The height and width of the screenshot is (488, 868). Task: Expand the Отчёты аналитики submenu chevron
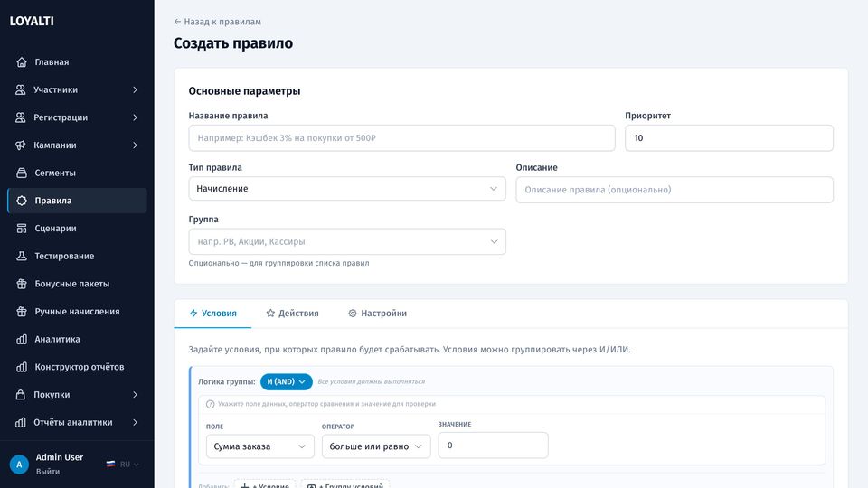point(135,422)
